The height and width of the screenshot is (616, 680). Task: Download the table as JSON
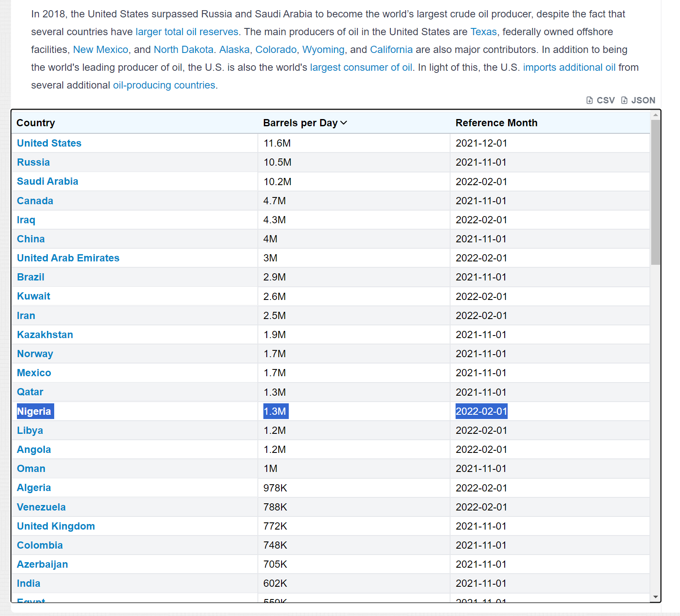coord(638,100)
